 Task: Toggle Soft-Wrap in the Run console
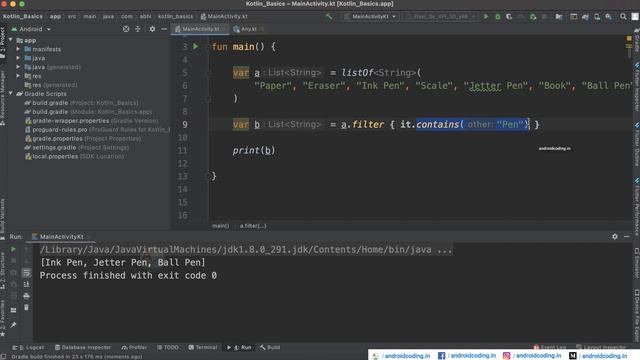(x=27, y=273)
